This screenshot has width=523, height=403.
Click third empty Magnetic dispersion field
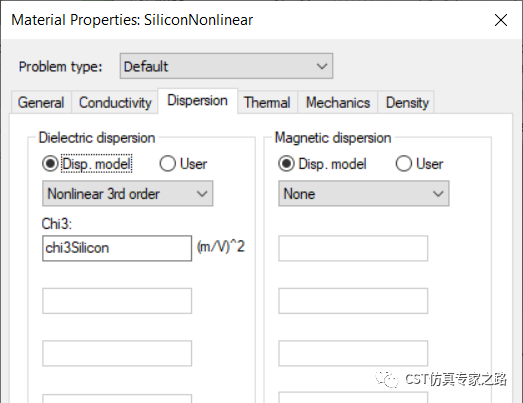click(x=353, y=353)
